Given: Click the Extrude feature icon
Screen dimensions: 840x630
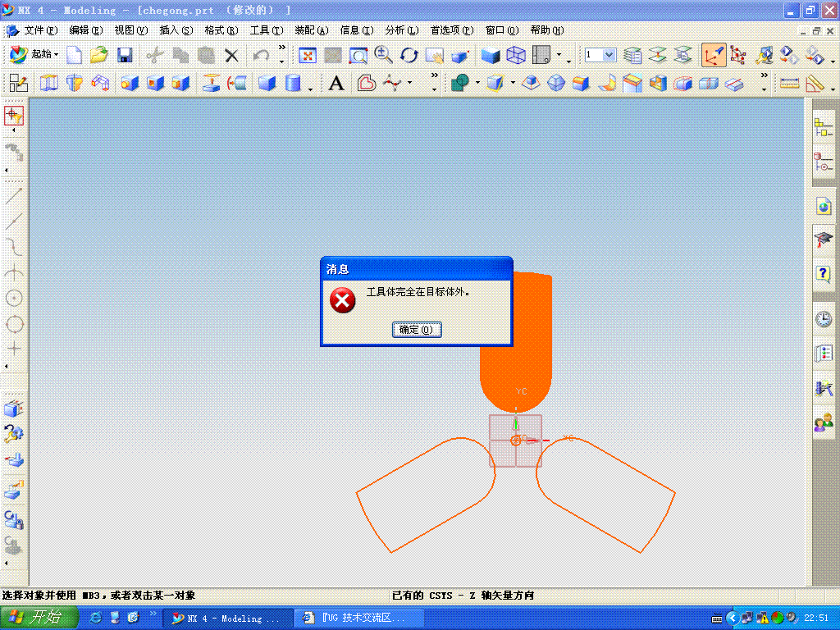Looking at the screenshot, I should 48,83.
